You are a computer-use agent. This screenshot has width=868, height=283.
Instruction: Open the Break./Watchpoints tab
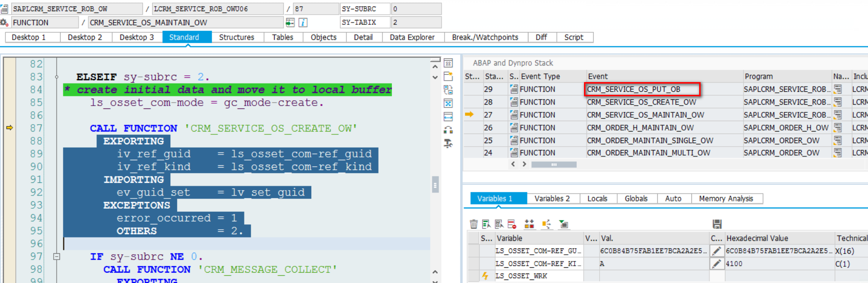tap(485, 37)
